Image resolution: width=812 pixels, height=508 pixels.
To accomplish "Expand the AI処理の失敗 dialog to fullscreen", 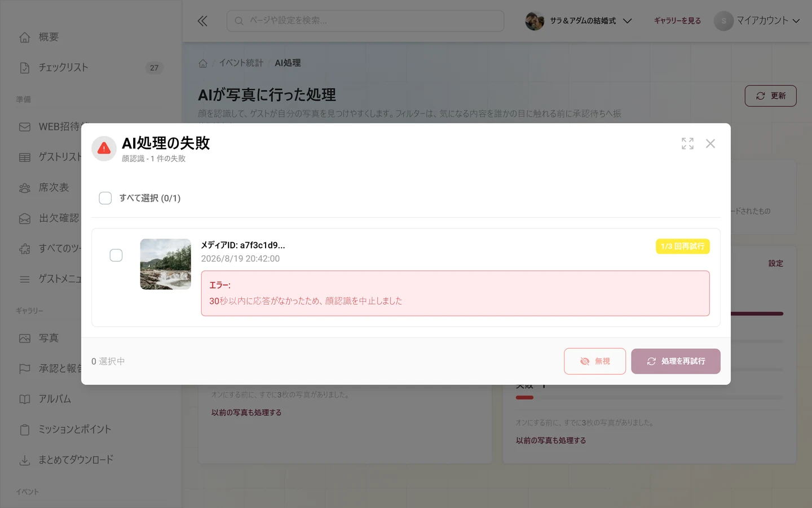I will click(x=687, y=143).
